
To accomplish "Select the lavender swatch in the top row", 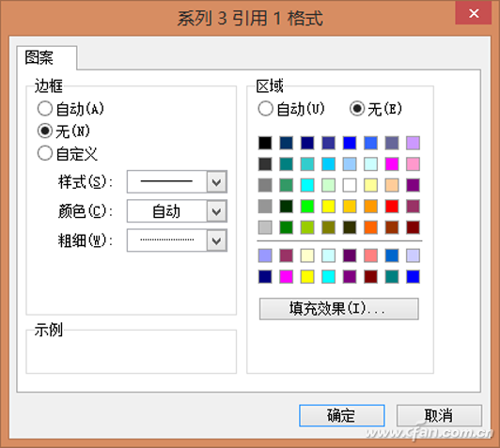I will (x=413, y=143).
